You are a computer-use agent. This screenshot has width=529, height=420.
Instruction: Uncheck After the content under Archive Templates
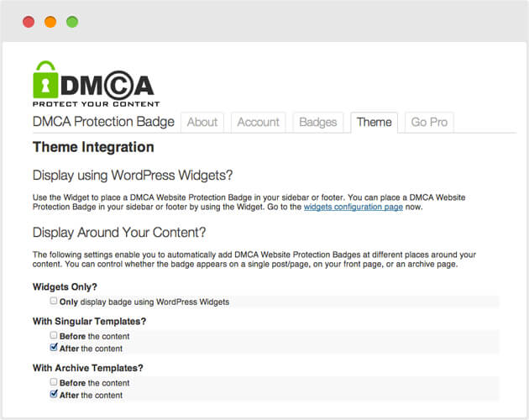click(x=53, y=394)
